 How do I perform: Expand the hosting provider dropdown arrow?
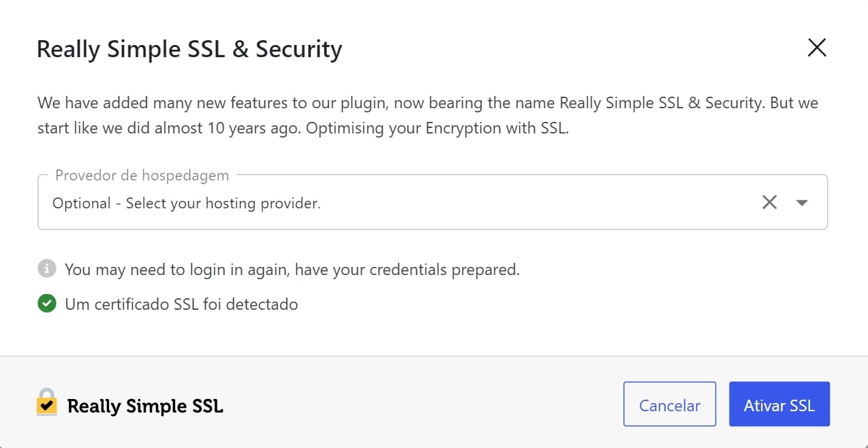point(802,203)
